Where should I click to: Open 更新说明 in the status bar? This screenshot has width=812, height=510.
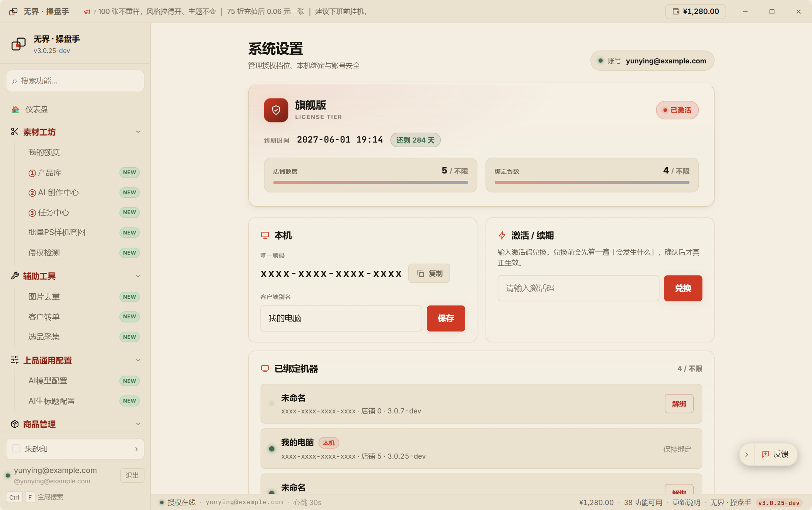point(686,502)
